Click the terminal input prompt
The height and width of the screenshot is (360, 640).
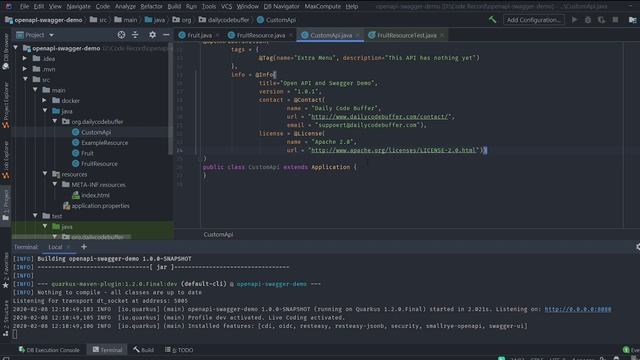[x=15, y=334]
